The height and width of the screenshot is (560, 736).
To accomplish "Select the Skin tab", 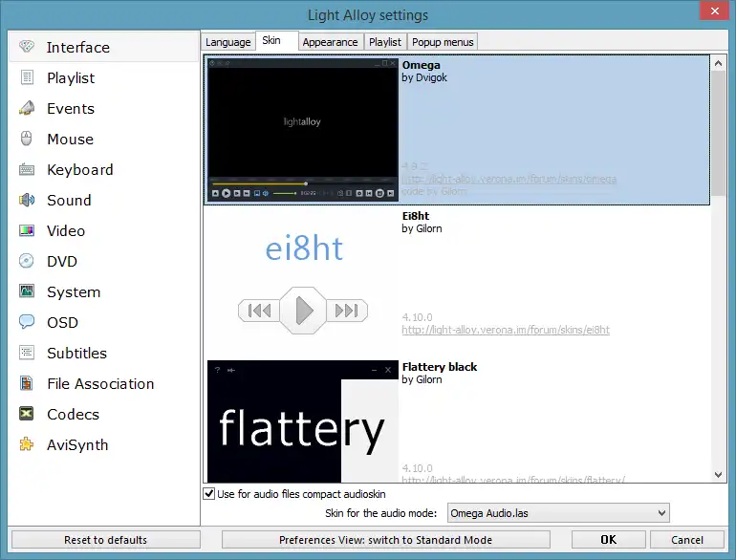I will 276,41.
